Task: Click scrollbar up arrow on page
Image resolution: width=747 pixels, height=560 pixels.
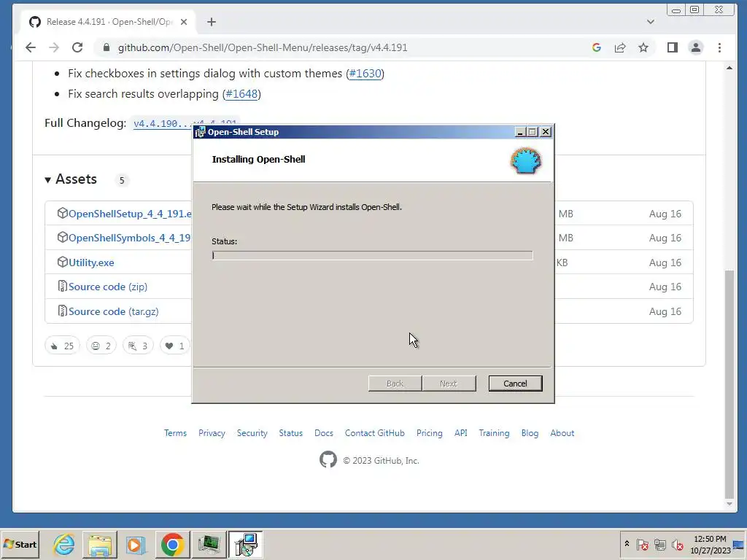Action: (x=729, y=68)
